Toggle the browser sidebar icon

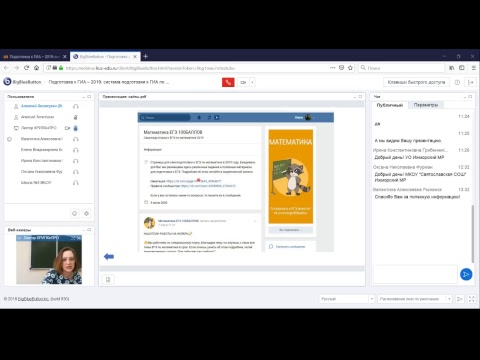[462, 68]
